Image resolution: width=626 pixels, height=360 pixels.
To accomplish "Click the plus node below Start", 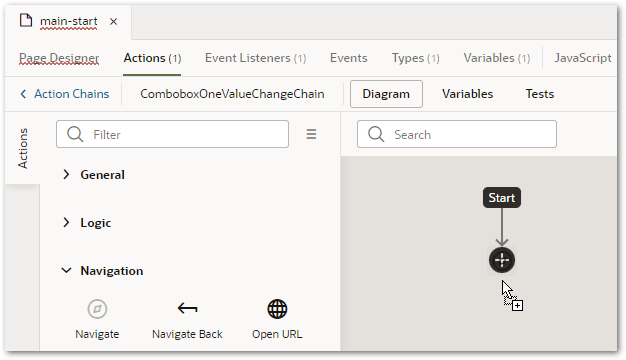I will (502, 260).
